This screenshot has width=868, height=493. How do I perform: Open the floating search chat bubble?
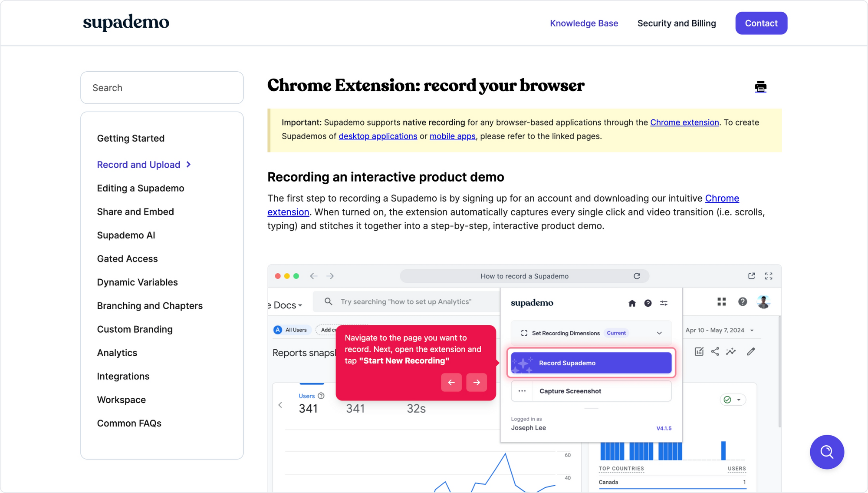click(827, 452)
